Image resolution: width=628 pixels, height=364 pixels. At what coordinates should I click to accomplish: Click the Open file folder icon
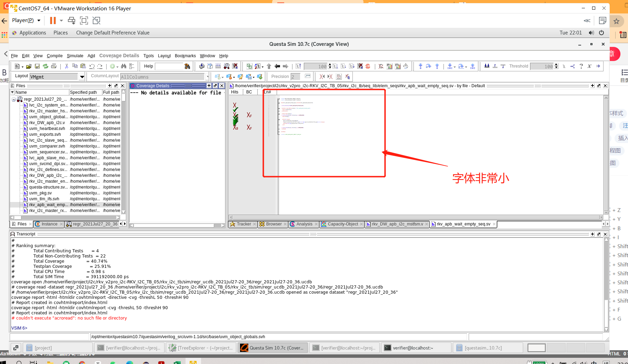[x=29, y=66]
